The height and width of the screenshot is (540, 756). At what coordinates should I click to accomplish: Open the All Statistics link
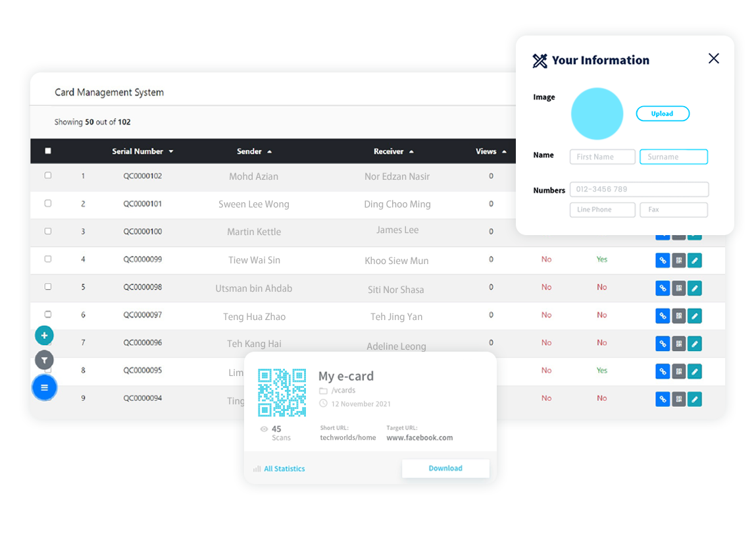click(x=284, y=469)
